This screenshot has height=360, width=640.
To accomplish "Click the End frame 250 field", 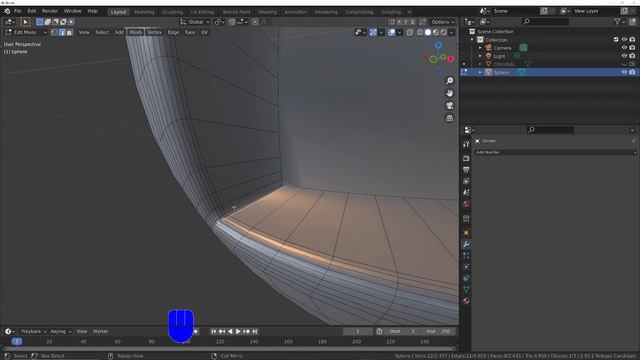I will [438, 331].
